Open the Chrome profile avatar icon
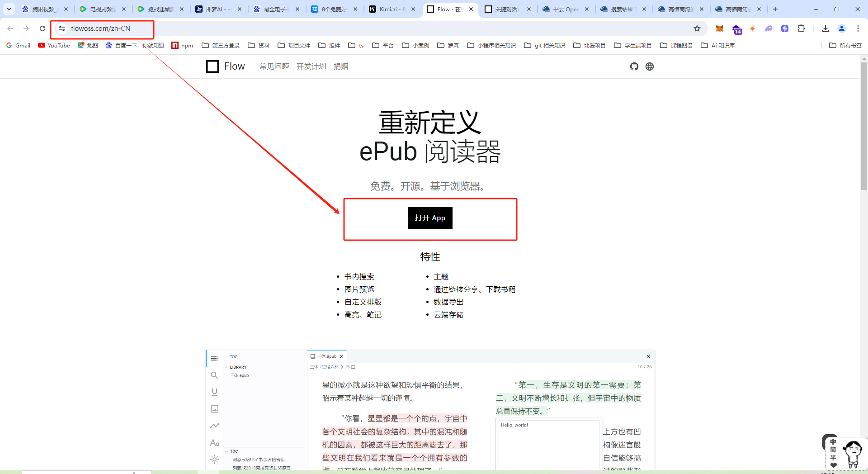Image resolution: width=868 pixels, height=474 pixels. (841, 28)
